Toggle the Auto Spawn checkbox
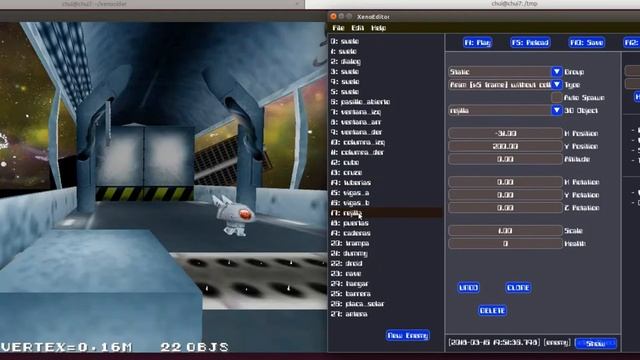The height and width of the screenshot is (360, 640). click(x=556, y=98)
